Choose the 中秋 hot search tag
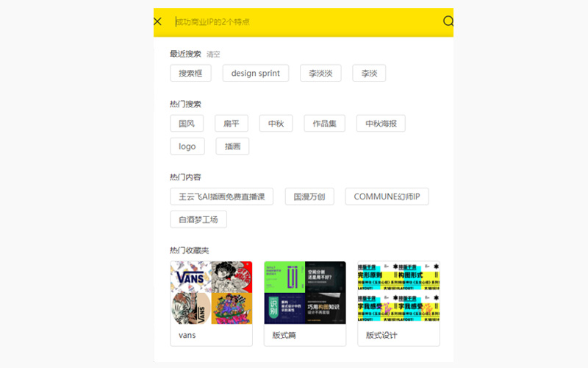 [x=276, y=124]
